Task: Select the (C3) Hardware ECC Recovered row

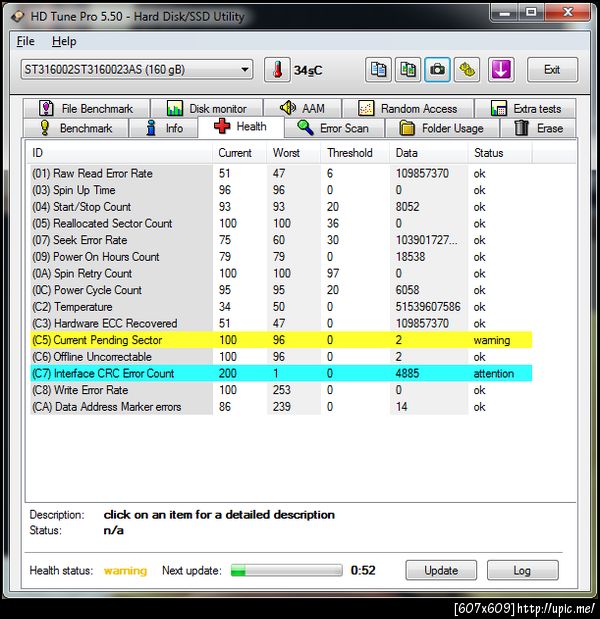Action: tap(281, 323)
